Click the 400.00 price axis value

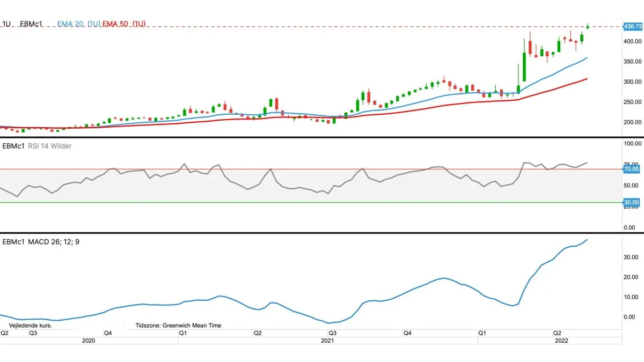click(632, 41)
